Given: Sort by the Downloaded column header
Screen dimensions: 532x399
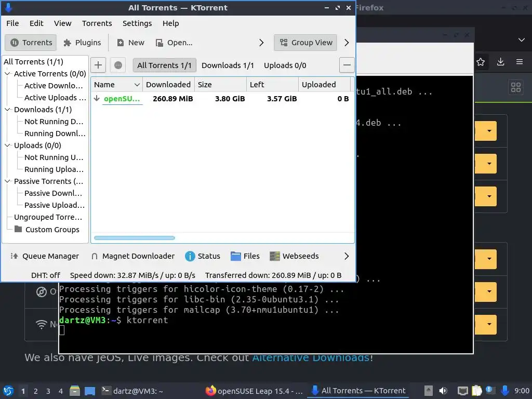Looking at the screenshot, I should tap(168, 85).
